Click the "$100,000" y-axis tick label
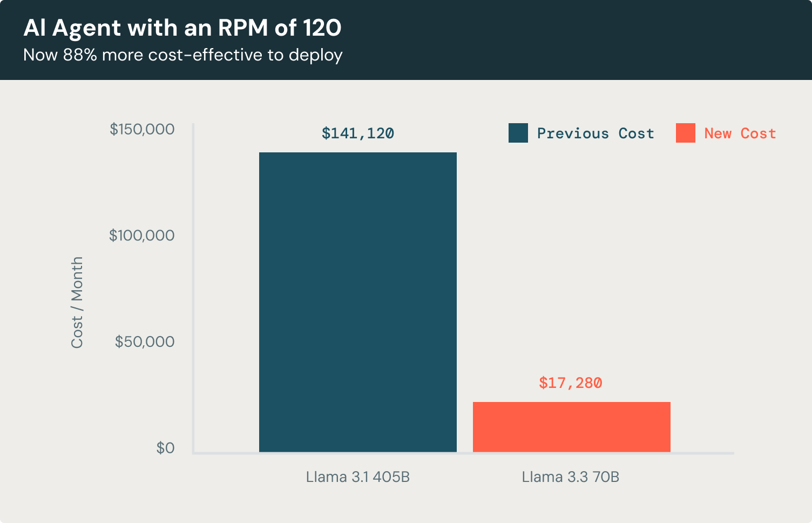 pyautogui.click(x=142, y=236)
